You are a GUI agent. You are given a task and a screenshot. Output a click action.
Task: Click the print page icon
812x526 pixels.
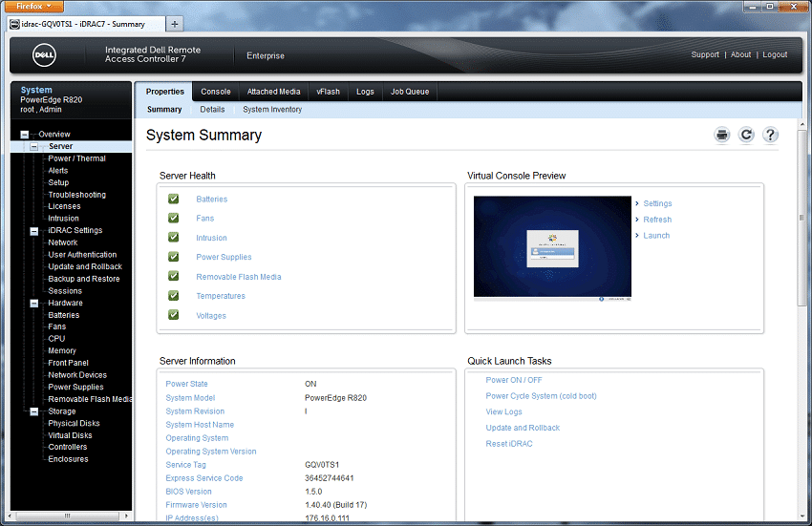[722, 136]
